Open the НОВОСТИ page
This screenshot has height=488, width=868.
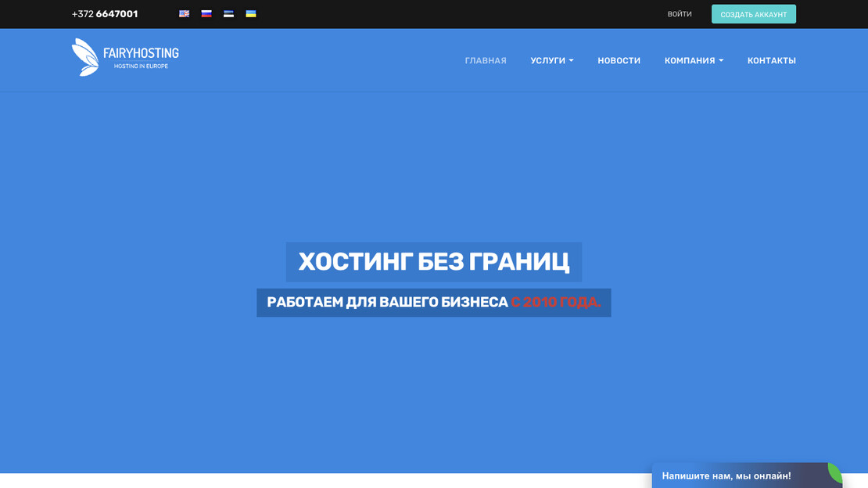(619, 61)
